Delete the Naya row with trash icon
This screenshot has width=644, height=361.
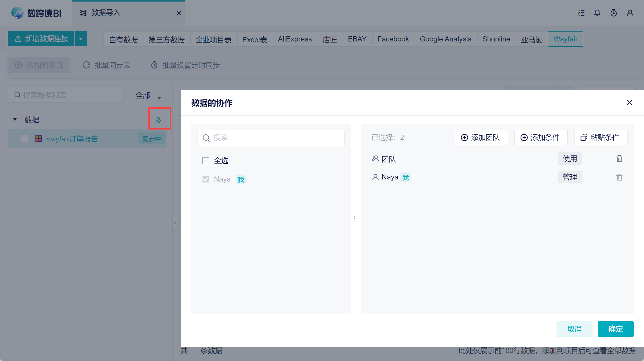pos(619,177)
